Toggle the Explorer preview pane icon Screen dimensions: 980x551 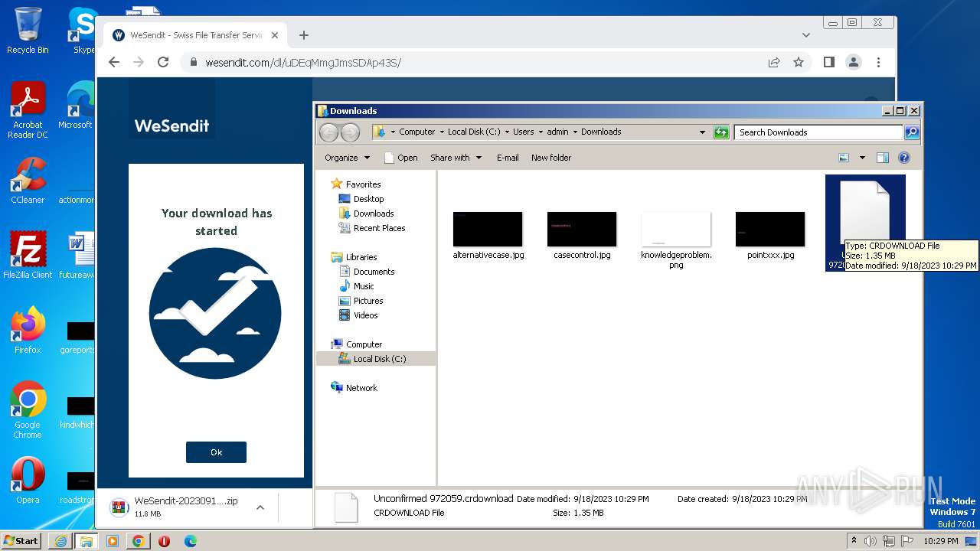tap(882, 158)
